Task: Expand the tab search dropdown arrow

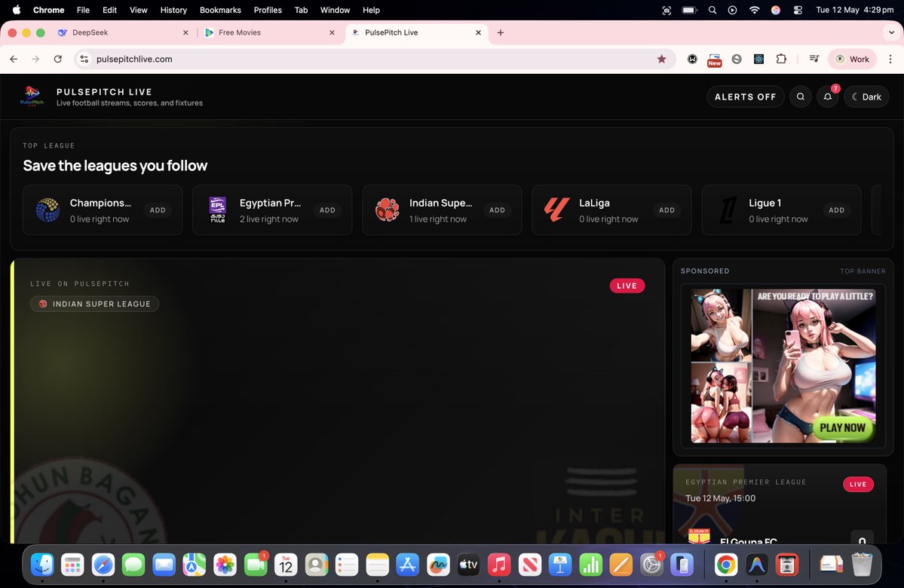Action: click(891, 33)
